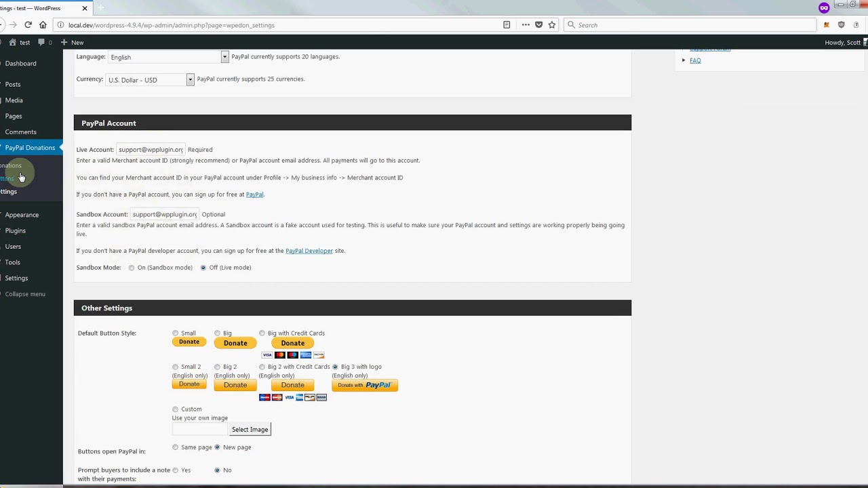The image size is (868, 488).
Task: Click the Live Account input field
Action: (x=150, y=149)
